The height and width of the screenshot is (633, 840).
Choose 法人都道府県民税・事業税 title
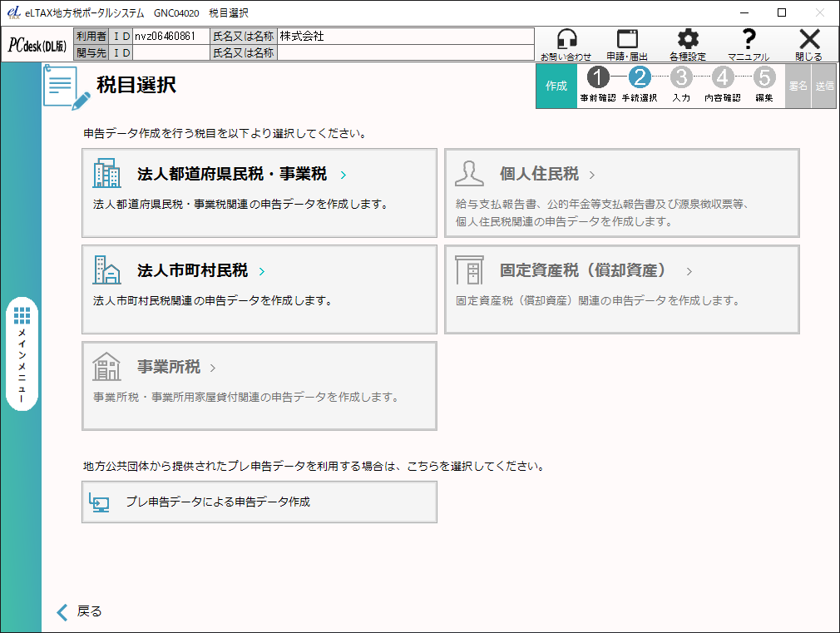pos(232,174)
